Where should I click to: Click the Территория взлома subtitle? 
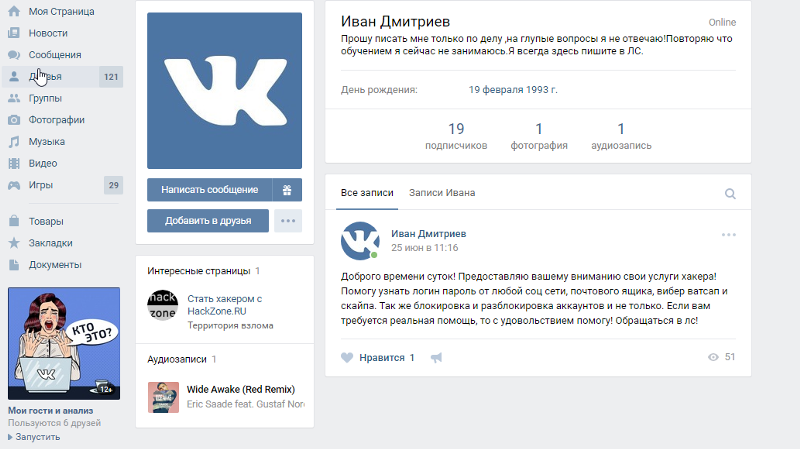(230, 326)
